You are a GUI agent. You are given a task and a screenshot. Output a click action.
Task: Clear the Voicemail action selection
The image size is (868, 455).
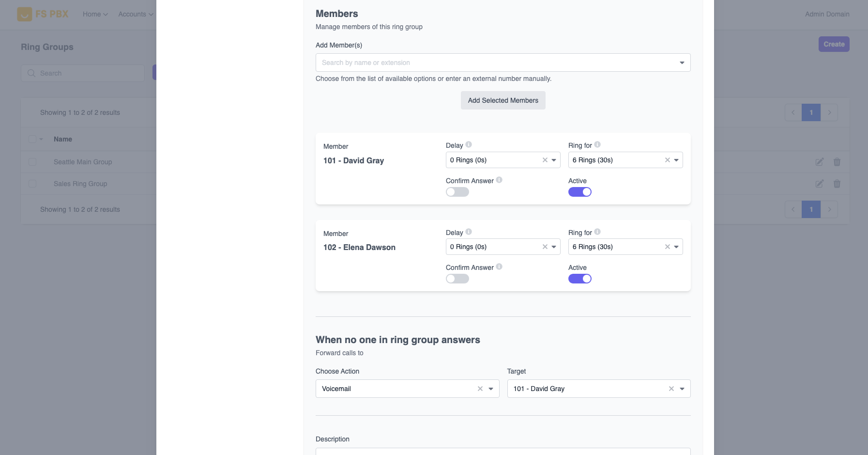pos(480,388)
